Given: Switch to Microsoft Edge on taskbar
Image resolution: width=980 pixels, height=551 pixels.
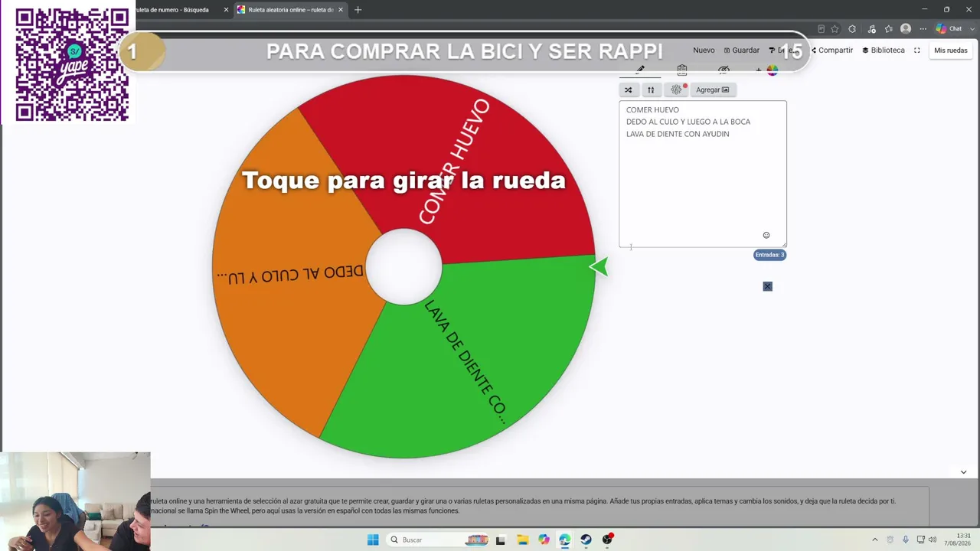Looking at the screenshot, I should pos(564,540).
